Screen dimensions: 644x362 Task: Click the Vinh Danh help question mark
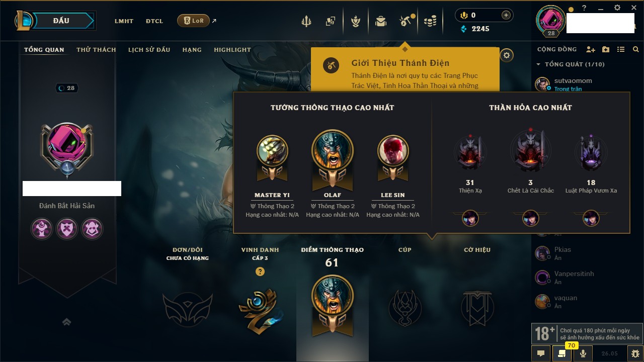coord(260,271)
